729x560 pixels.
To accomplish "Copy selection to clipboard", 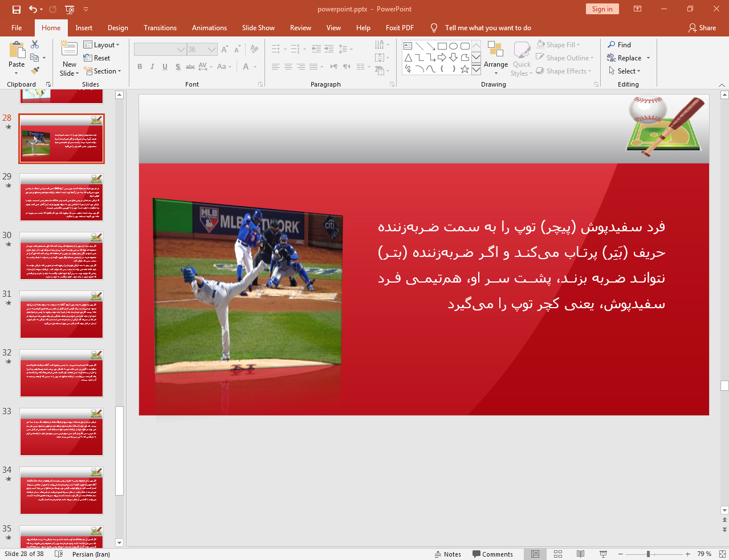I will click(x=35, y=58).
